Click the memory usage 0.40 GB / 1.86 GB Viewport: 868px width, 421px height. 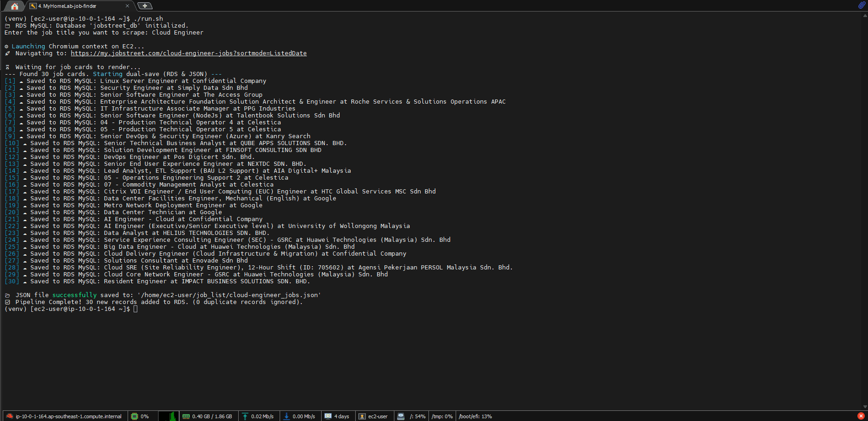[x=212, y=416]
